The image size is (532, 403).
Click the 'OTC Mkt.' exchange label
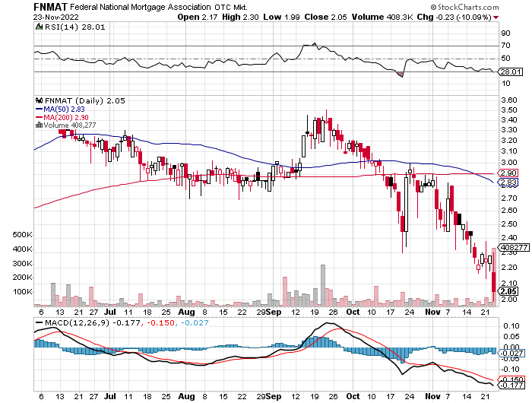coord(231,7)
